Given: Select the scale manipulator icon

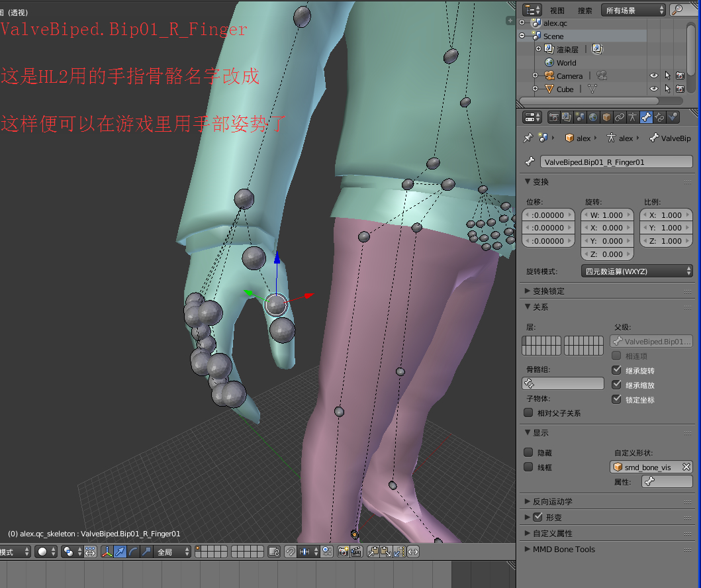Looking at the screenshot, I should point(146,552).
